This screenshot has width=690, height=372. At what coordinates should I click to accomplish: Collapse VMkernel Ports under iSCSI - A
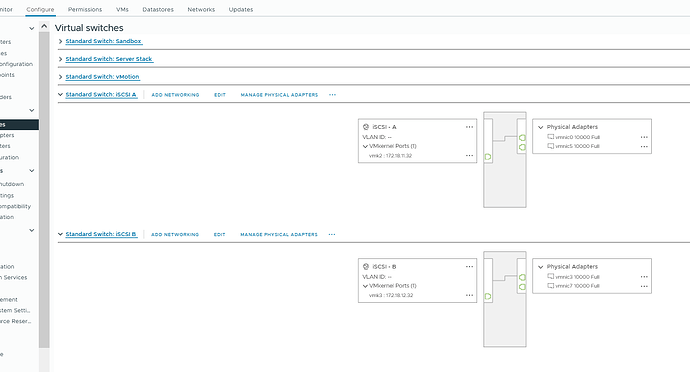tap(365, 146)
